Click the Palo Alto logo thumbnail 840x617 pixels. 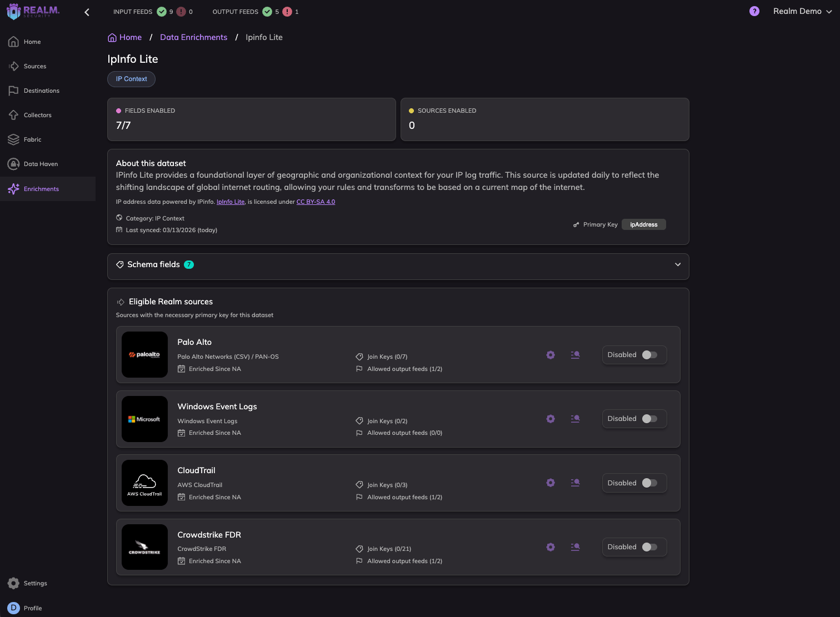click(x=144, y=355)
